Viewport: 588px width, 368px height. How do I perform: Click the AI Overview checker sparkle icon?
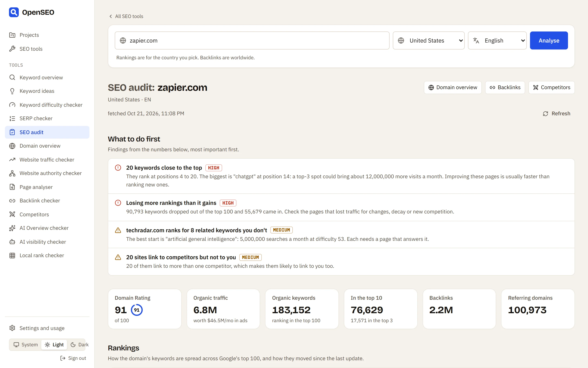coord(12,228)
